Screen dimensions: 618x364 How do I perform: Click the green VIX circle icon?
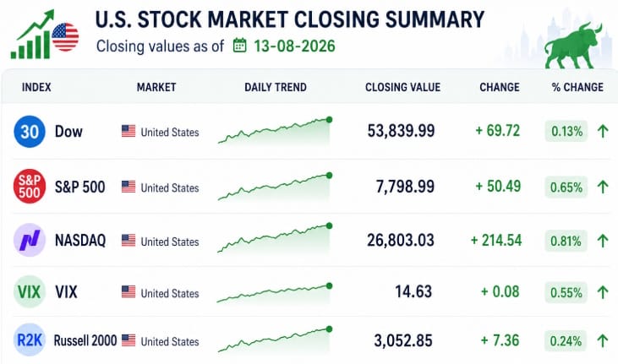point(30,292)
